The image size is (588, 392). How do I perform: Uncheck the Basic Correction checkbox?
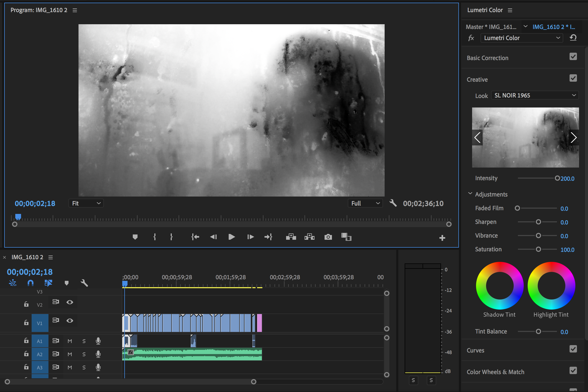click(573, 57)
